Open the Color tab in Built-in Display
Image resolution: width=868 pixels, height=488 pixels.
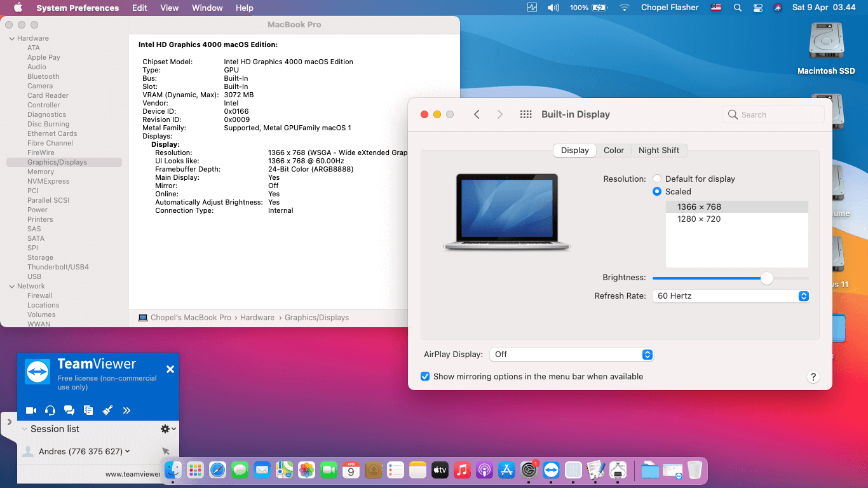(x=614, y=150)
